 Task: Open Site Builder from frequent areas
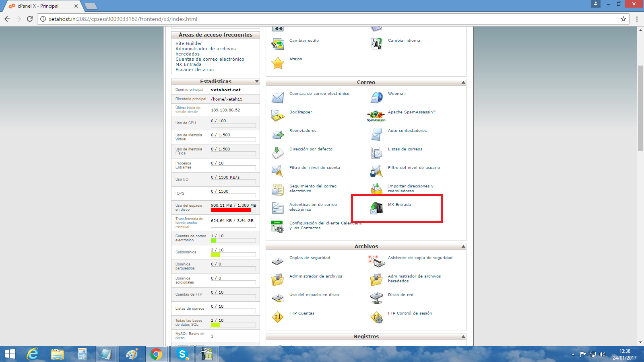pyautogui.click(x=189, y=43)
